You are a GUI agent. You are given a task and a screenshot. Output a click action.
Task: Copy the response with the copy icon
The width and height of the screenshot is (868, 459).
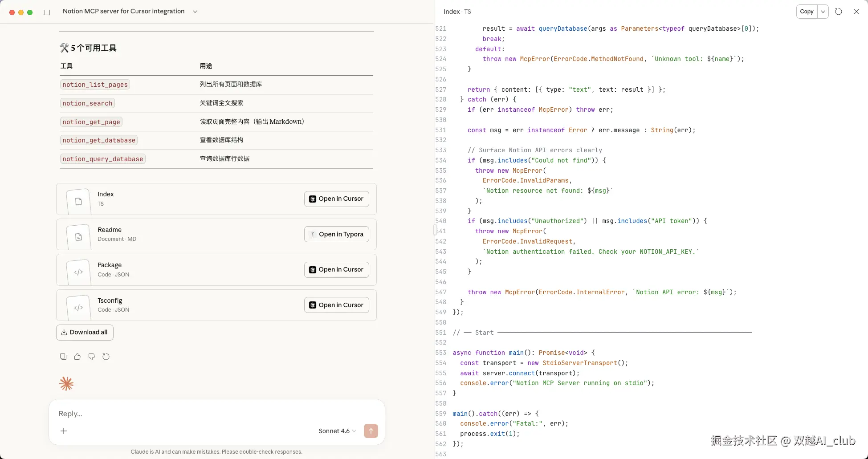pos(63,357)
